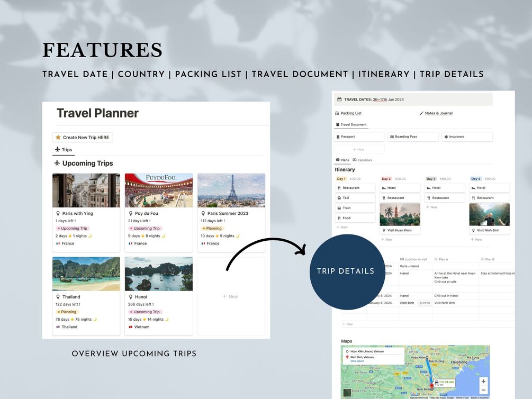This screenshot has height=399, width=532.
Task: Open the Insurance card
Action: (467, 137)
